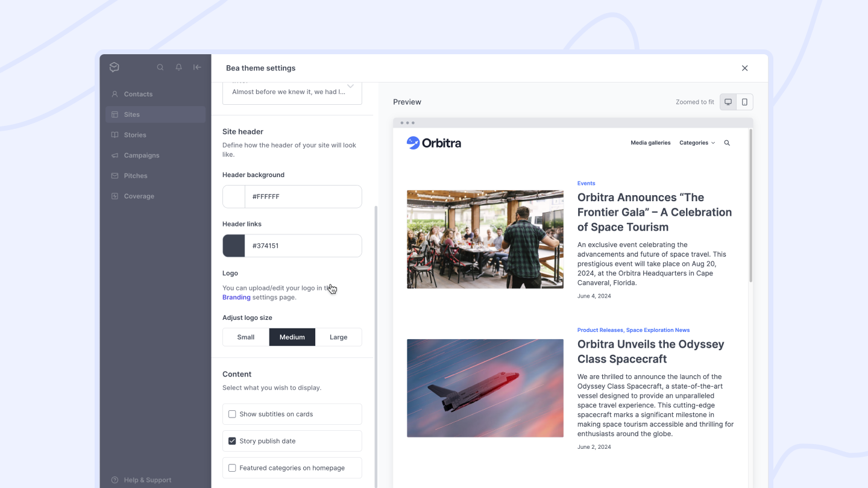The height and width of the screenshot is (488, 868).
Task: Open the Branding settings page link
Action: [x=236, y=297]
